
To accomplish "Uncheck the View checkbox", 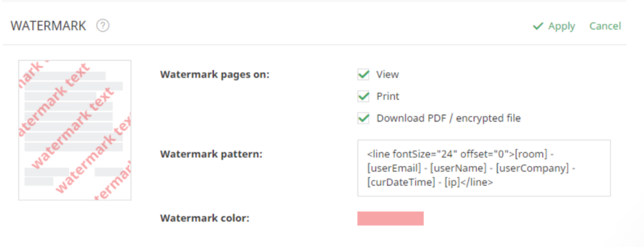I will point(363,74).
